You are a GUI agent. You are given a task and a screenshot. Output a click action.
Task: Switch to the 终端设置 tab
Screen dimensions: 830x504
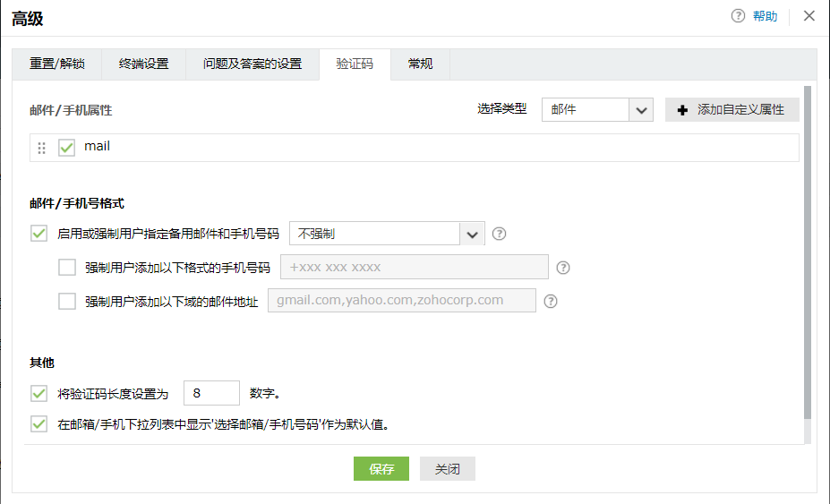click(143, 64)
